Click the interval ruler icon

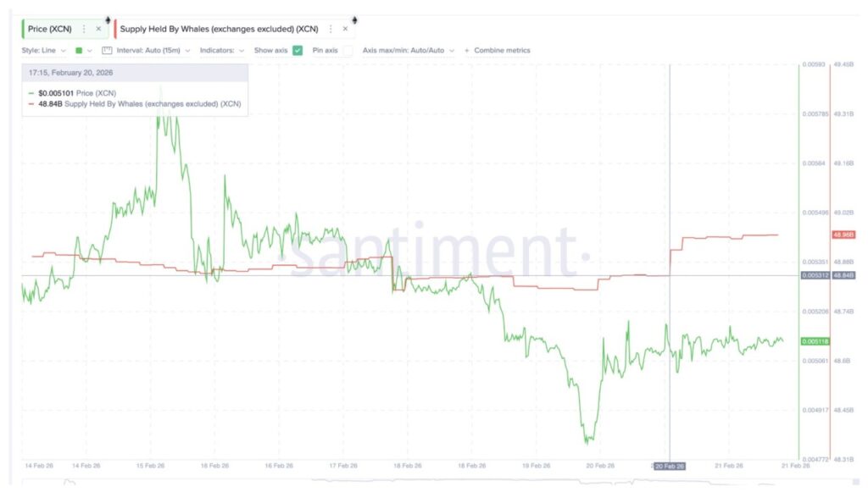107,51
